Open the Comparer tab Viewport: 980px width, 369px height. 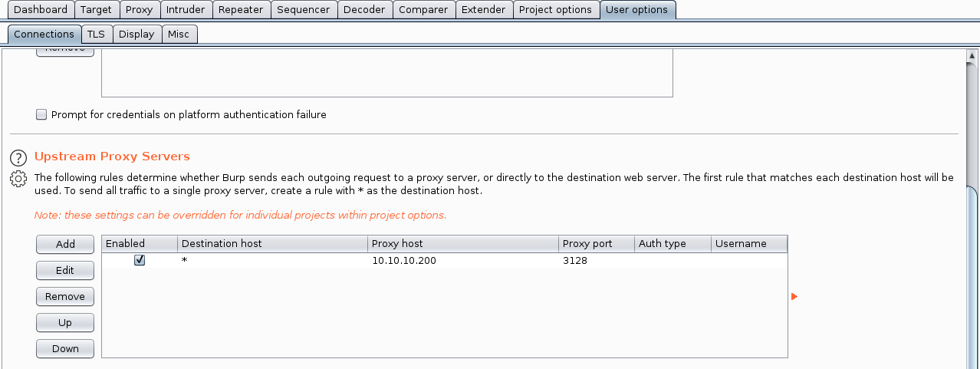point(423,10)
